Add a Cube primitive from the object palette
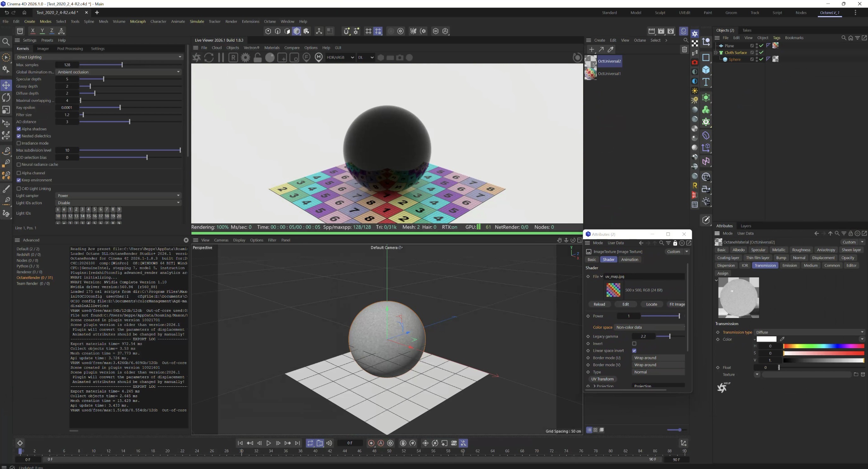The width and height of the screenshot is (868, 469). click(706, 70)
